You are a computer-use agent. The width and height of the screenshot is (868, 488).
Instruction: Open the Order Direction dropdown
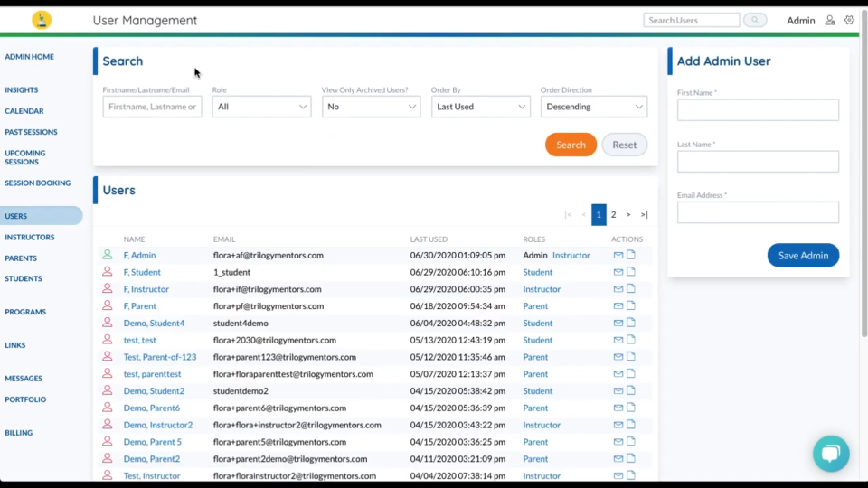[594, 107]
